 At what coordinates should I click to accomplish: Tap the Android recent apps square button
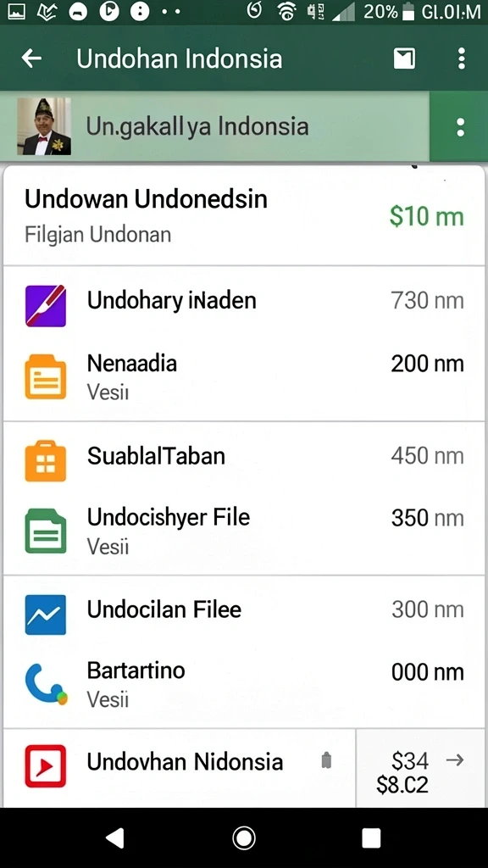point(371,838)
